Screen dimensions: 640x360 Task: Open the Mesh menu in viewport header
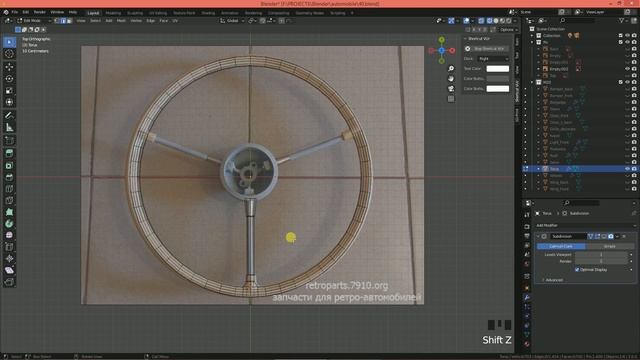121,20
